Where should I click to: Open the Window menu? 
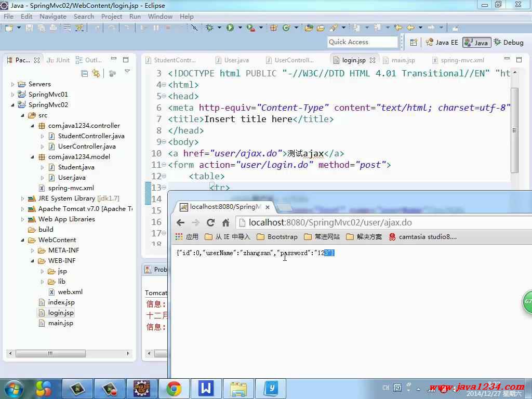[160, 17]
